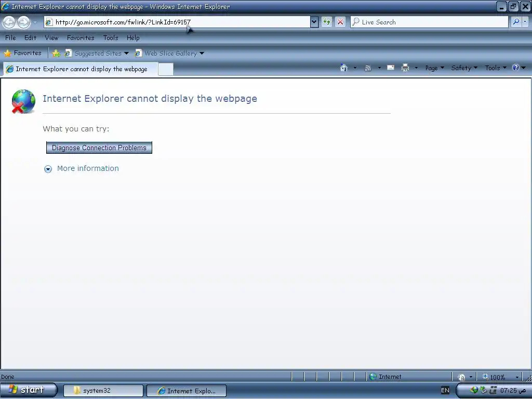Click the Windows Start button

click(29, 390)
